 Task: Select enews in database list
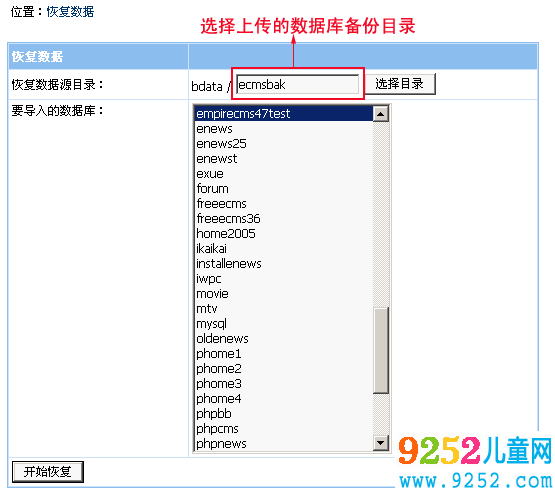[284, 129]
